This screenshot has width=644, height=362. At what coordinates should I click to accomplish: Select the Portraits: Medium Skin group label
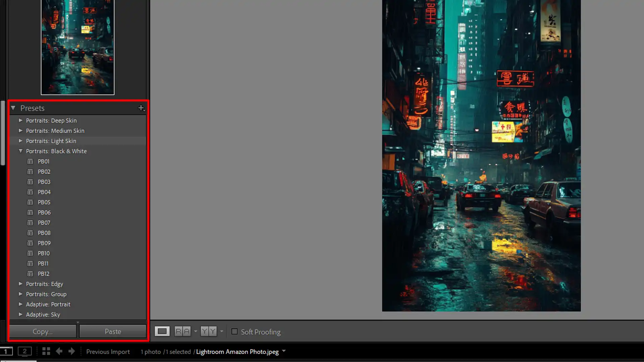click(x=55, y=131)
